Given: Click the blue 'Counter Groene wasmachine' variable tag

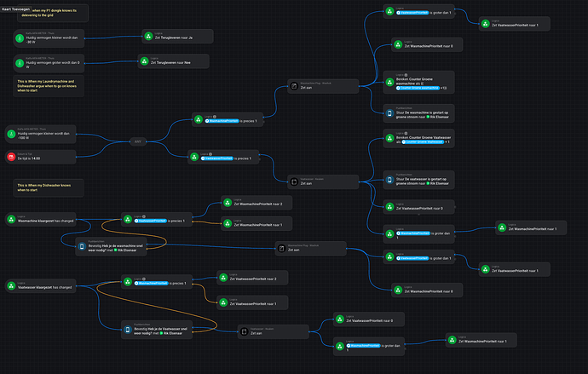Looking at the screenshot, I should click(x=418, y=88).
